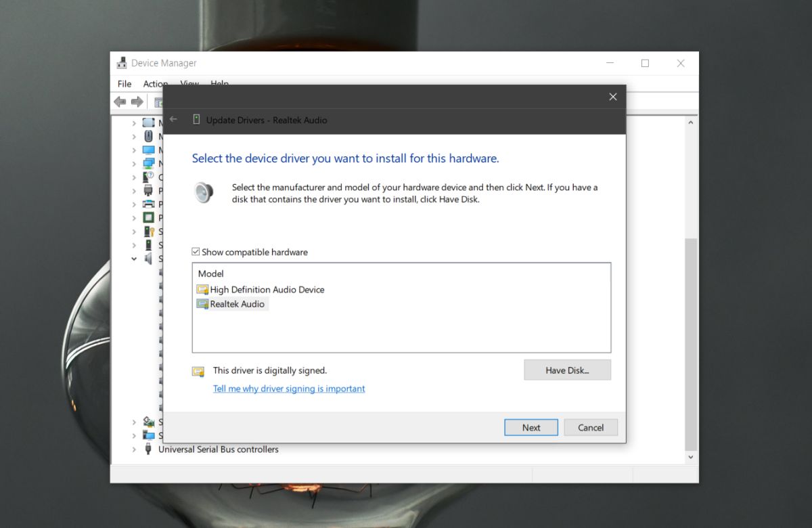Select the network adapters two-screen icon

149,163
